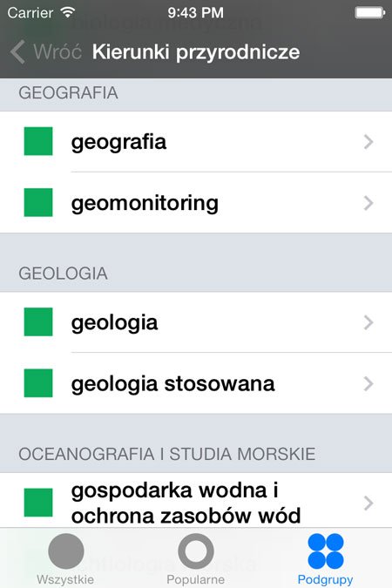Click the battery icon in status bar
Screen dimensions: 392x588
coord(369,13)
